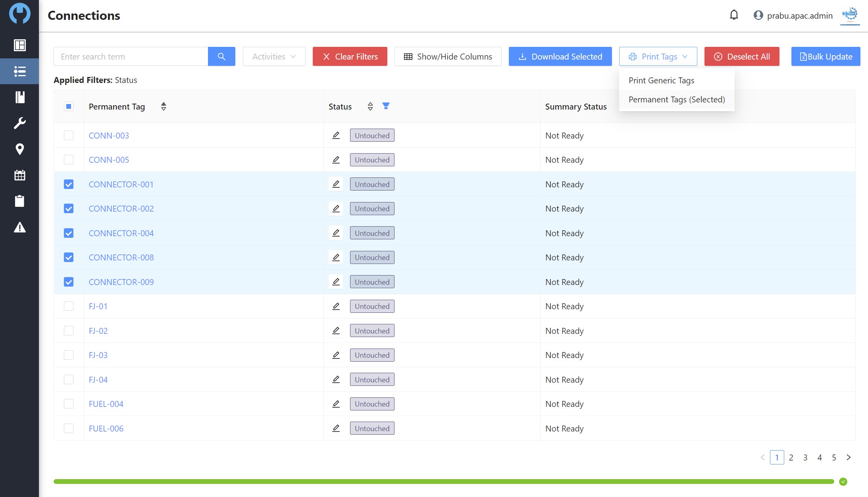868x497 pixels.
Task: Click Bulk Update button
Action: (826, 56)
